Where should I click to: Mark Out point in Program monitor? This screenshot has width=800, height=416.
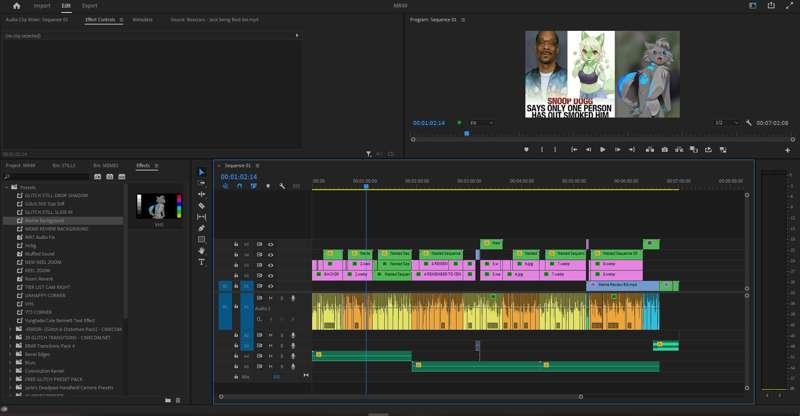[x=555, y=150]
